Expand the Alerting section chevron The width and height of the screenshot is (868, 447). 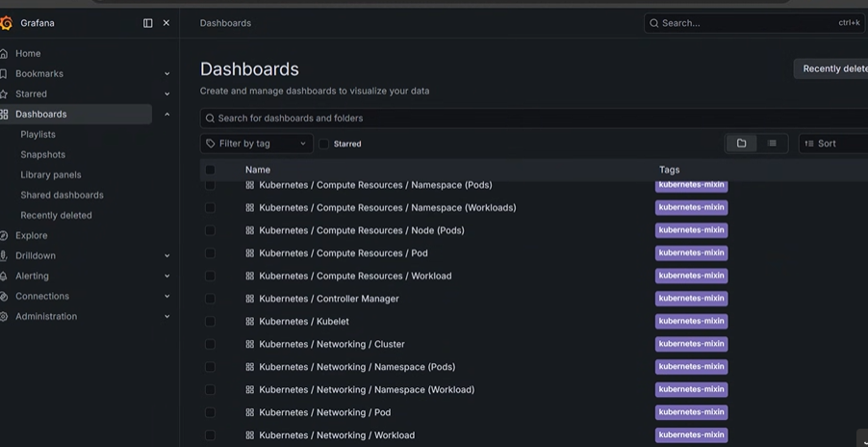coord(167,276)
